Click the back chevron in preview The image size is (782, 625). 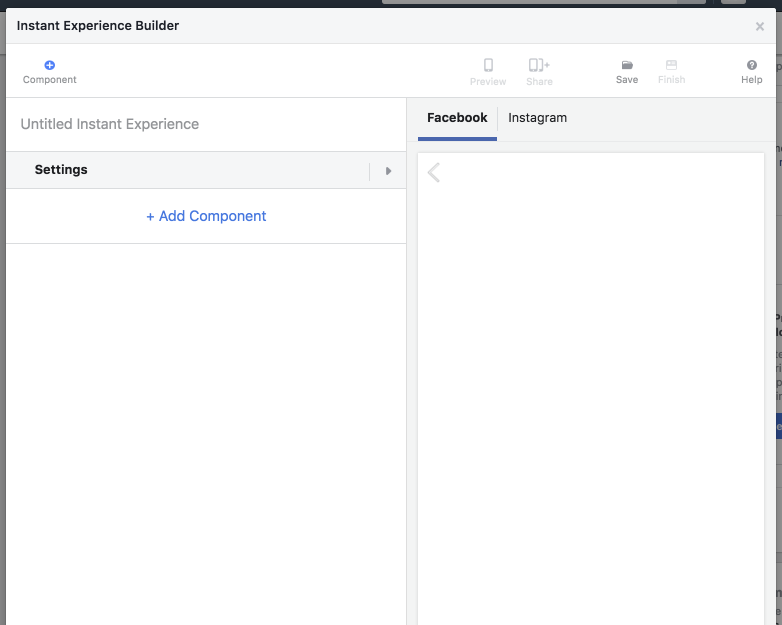click(x=434, y=173)
